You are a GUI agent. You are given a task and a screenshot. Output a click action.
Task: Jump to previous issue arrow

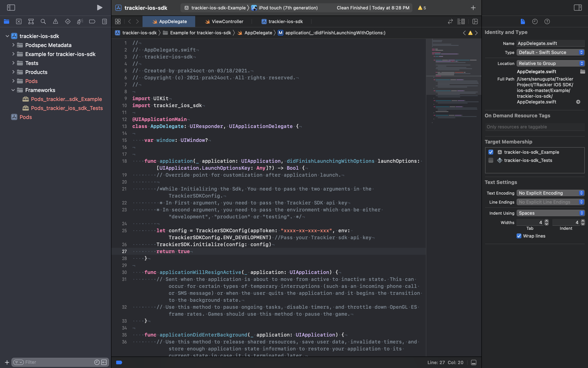pyautogui.click(x=464, y=33)
